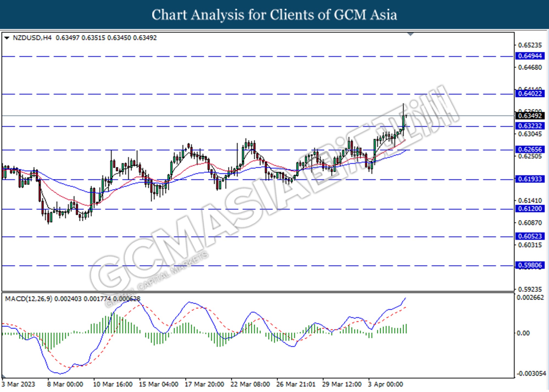Click the 26 Mar 21:01 time label
The image size is (549, 392).
click(x=296, y=384)
